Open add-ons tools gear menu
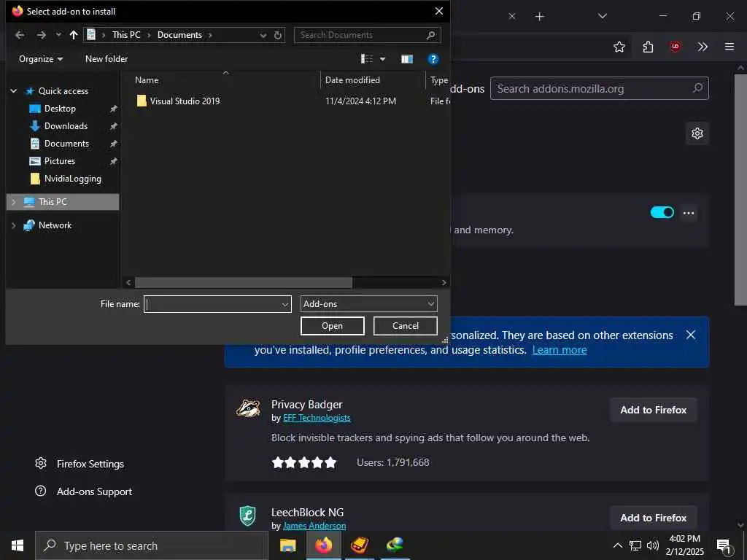 (697, 133)
